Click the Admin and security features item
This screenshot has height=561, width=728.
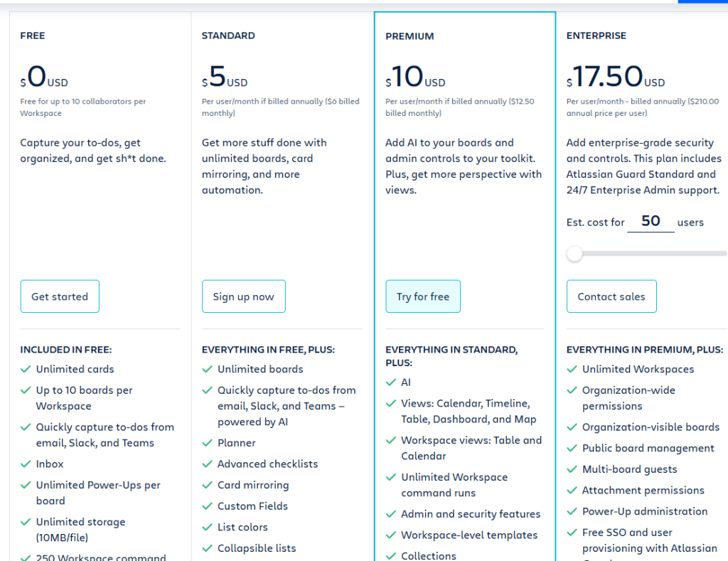(471, 514)
